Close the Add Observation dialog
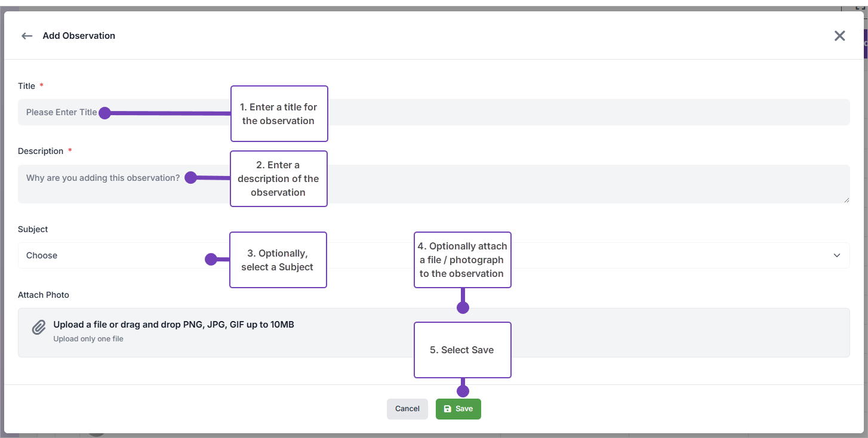 [x=839, y=36]
